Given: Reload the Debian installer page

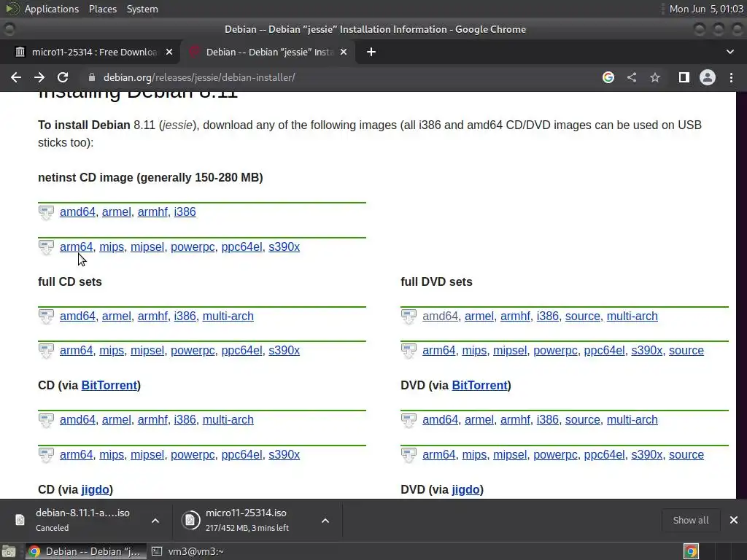Looking at the screenshot, I should click(x=63, y=77).
